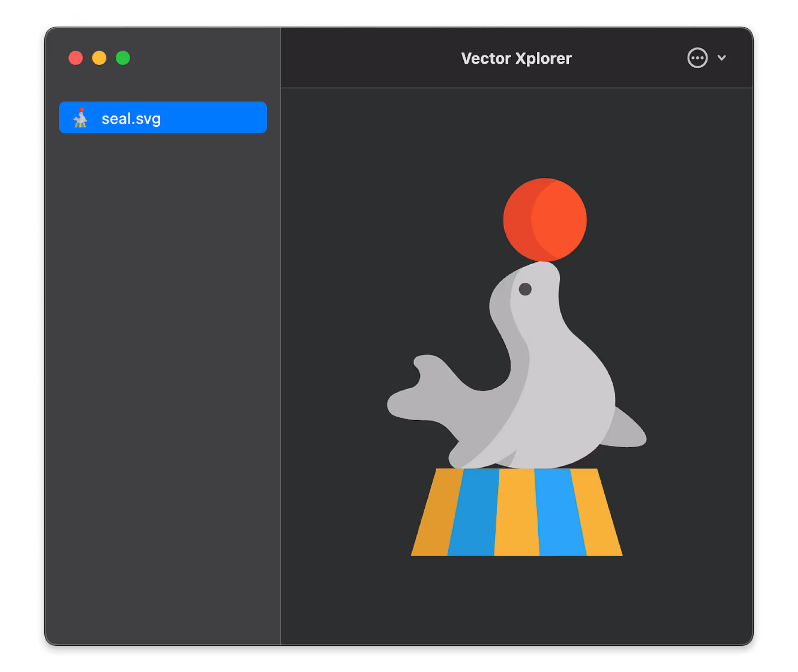Close the Vector Xplorer window

pyautogui.click(x=76, y=58)
